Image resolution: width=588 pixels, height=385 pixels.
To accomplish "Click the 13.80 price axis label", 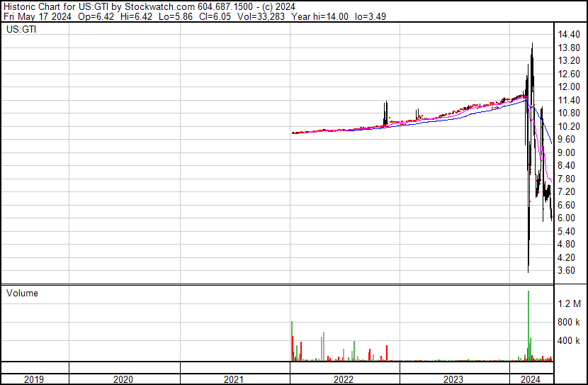I will [x=569, y=48].
